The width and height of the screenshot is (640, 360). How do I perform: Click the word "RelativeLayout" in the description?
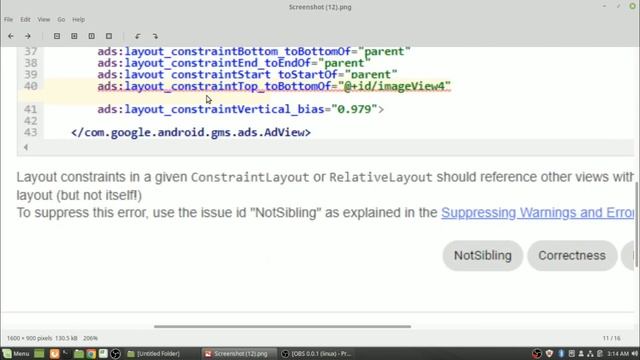point(381,178)
